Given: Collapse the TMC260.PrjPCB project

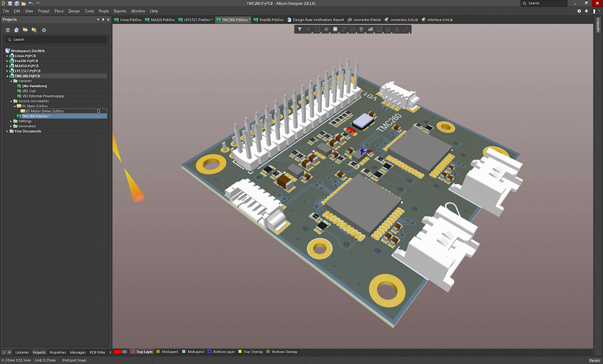Looking at the screenshot, I should point(7,76).
